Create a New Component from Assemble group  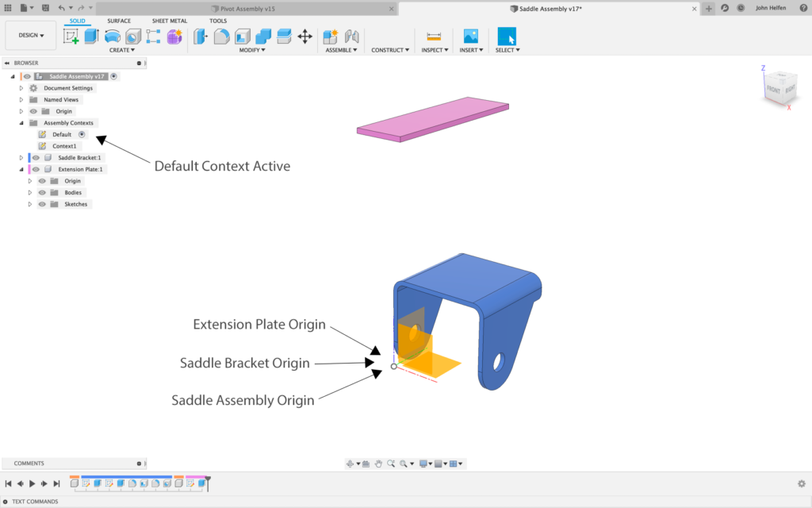click(x=330, y=37)
